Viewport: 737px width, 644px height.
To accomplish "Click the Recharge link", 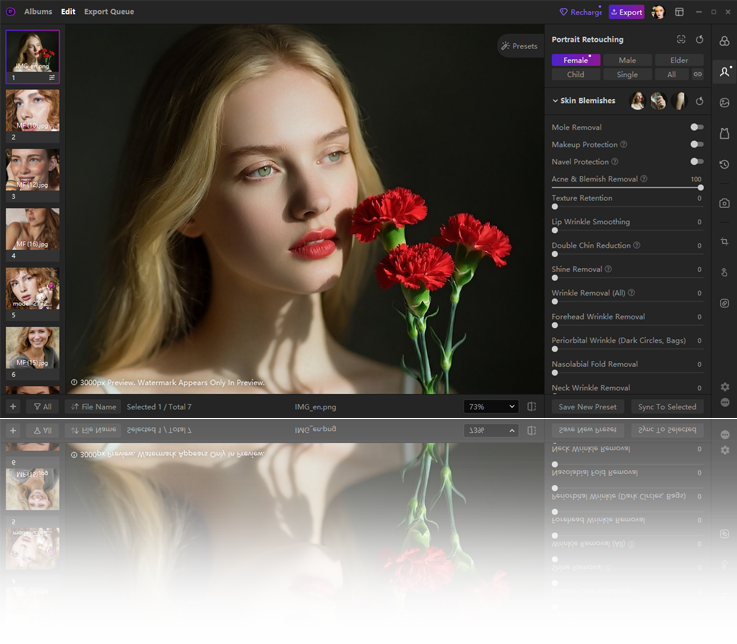I will [580, 12].
